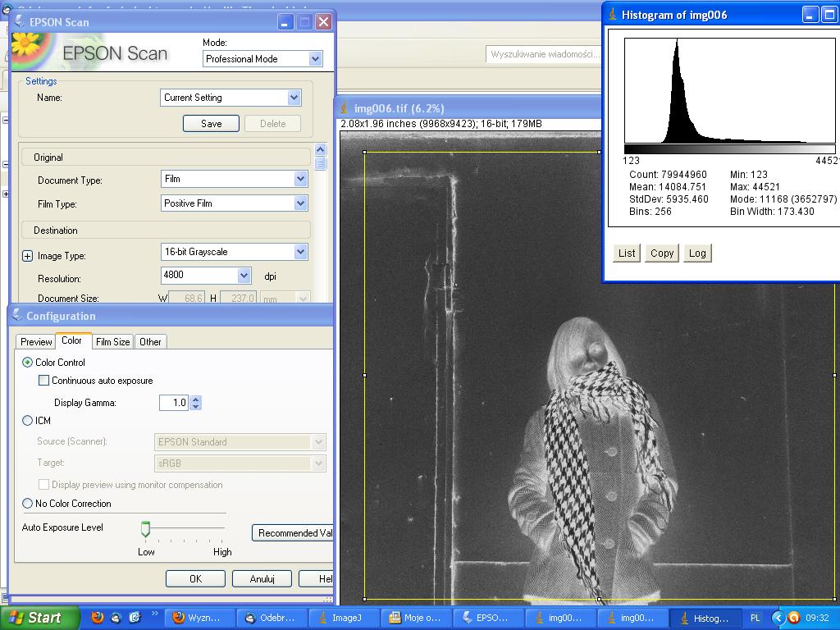
Task: Switch to the Film Size tab
Action: (x=112, y=342)
